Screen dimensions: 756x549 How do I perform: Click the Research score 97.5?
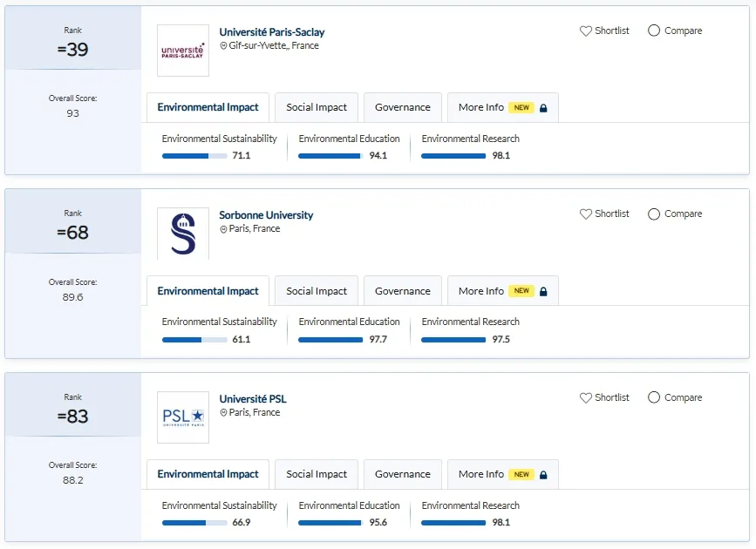coord(501,339)
